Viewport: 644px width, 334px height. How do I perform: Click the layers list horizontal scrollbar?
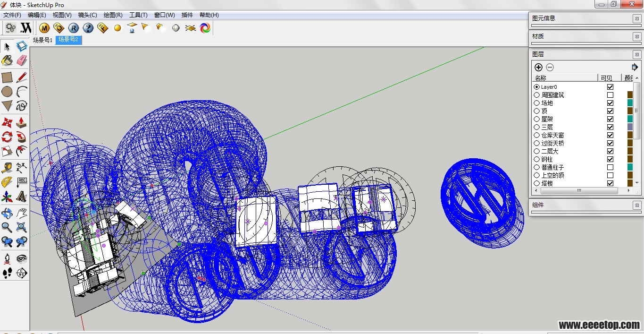[582, 190]
